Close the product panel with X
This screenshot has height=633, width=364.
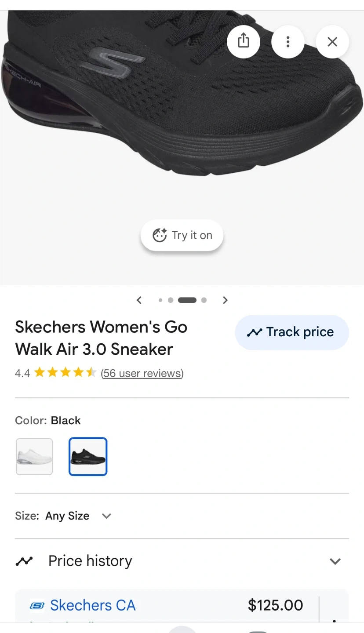click(332, 41)
